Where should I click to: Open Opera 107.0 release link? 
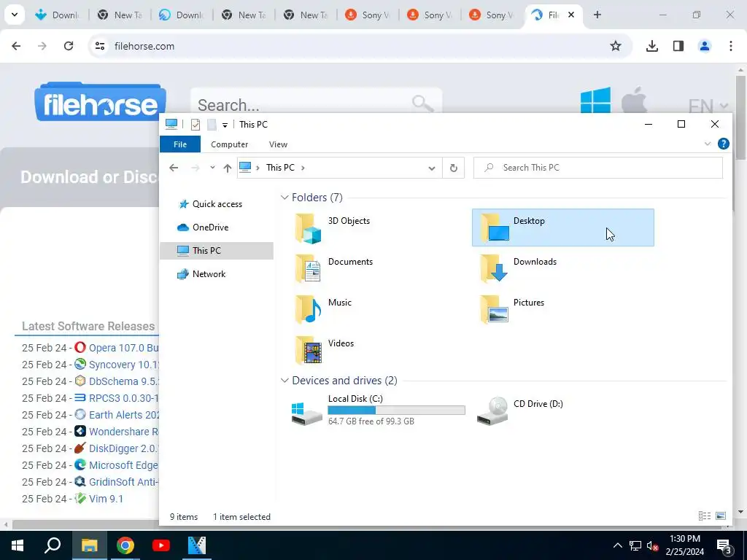point(123,348)
